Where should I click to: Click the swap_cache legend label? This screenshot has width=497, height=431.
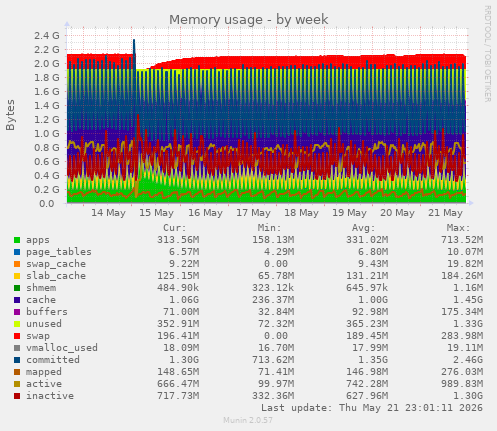point(56,264)
